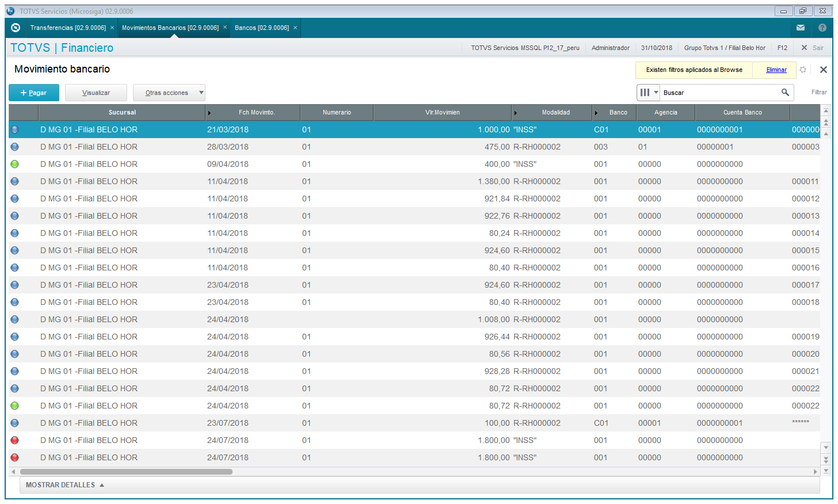838x504 pixels.
Task: Select the row numbered 000015
Action: click(805, 250)
